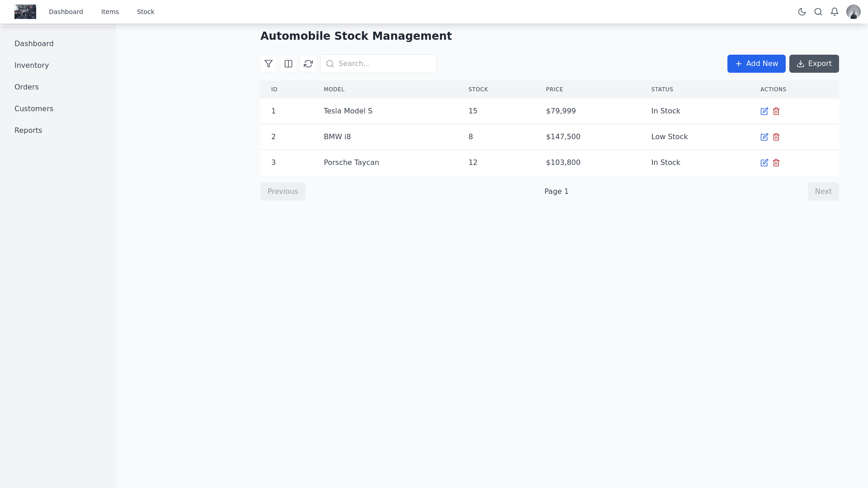Open the user avatar menu

click(853, 12)
